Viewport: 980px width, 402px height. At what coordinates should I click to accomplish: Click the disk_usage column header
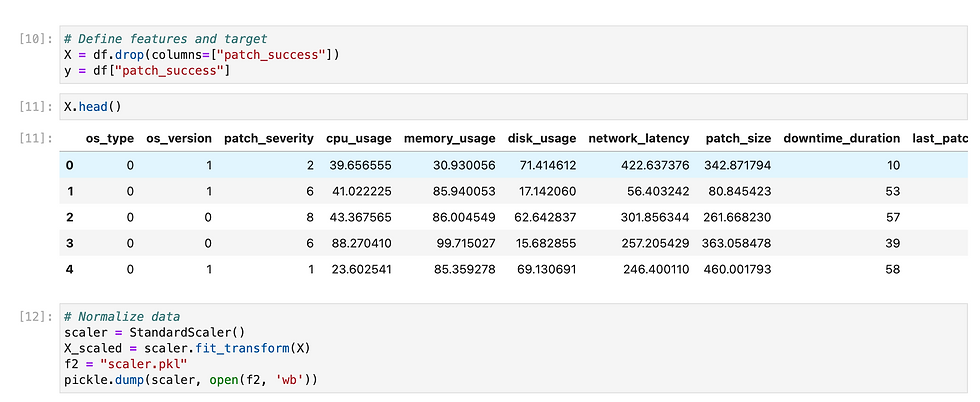tap(542, 139)
